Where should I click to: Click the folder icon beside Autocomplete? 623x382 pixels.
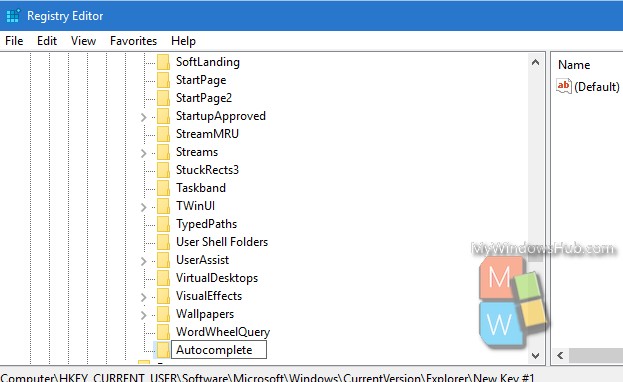(163, 350)
